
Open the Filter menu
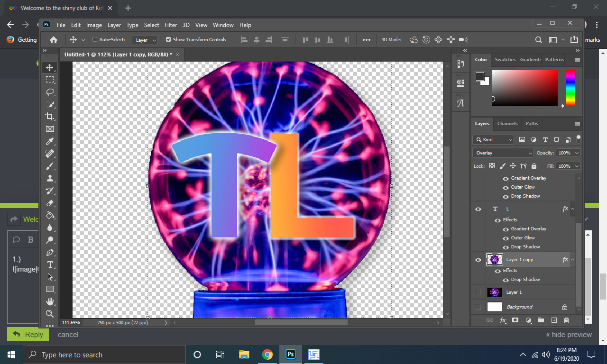[x=171, y=25]
